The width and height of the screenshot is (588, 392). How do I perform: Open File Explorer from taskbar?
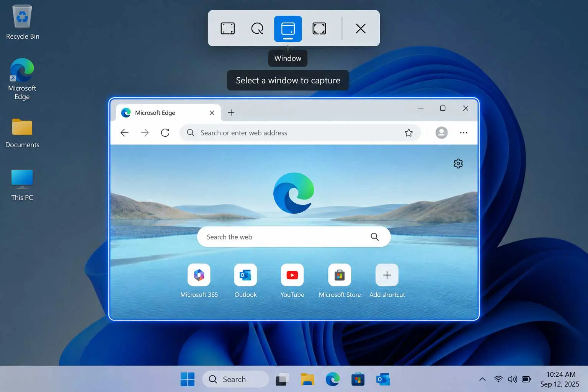(307, 379)
